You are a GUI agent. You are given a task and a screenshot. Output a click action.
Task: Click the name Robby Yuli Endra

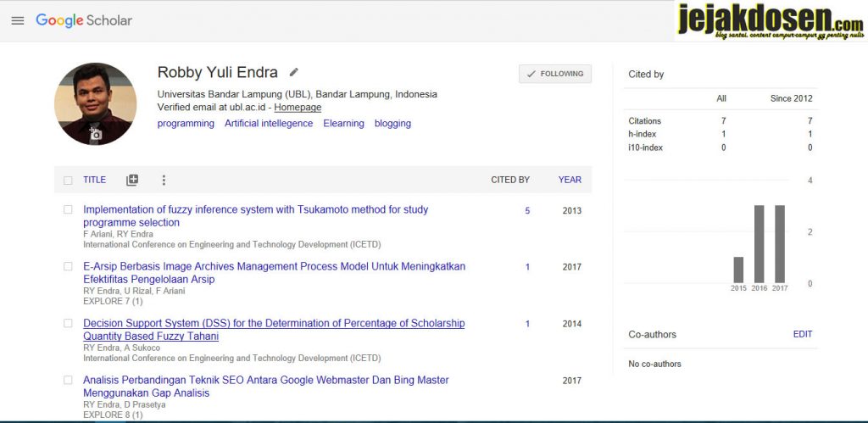point(218,73)
